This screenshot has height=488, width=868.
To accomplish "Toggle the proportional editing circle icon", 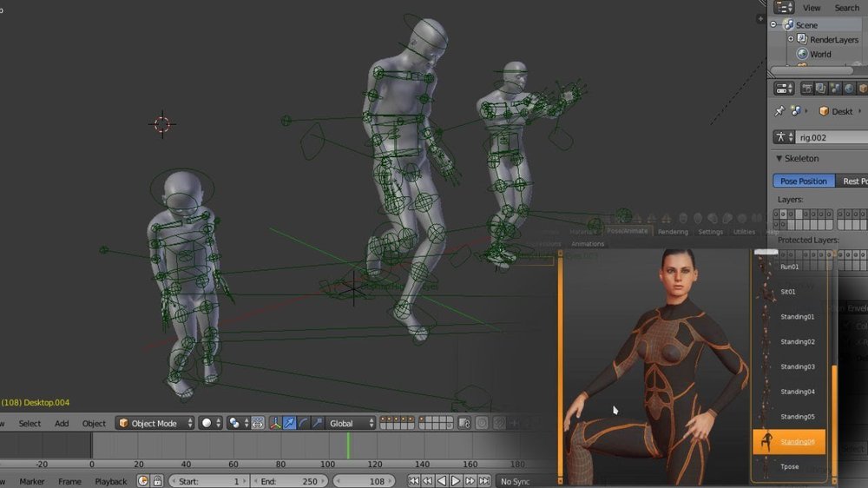I will pos(482,423).
